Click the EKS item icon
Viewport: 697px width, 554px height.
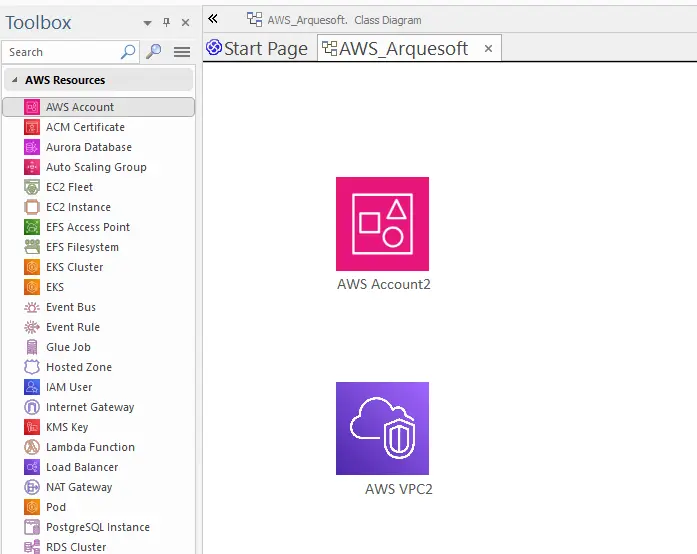click(32, 287)
